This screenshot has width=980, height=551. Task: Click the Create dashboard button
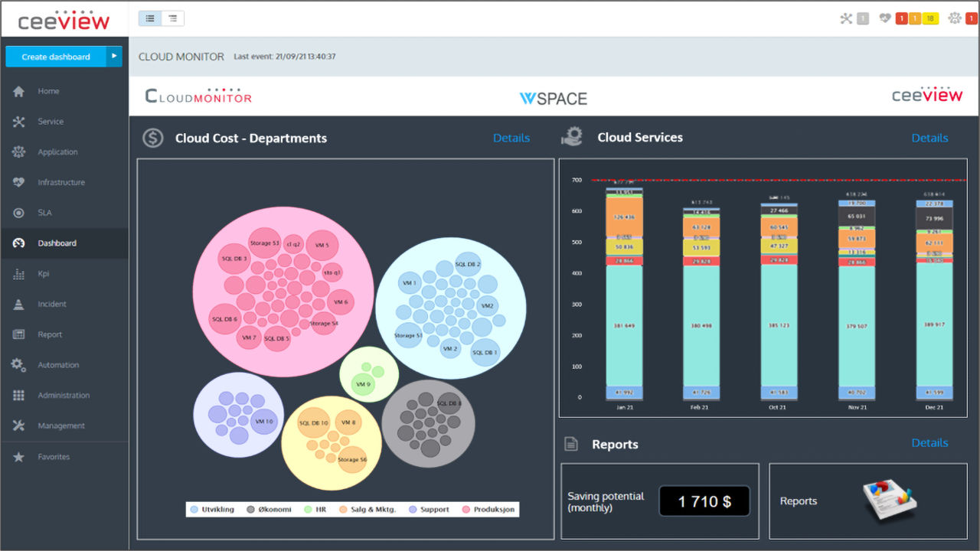pos(56,57)
